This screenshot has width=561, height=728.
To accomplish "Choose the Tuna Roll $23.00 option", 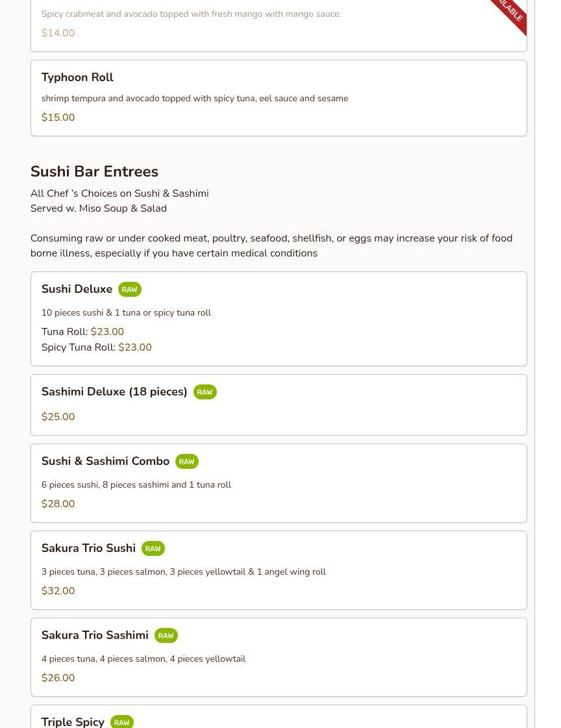I will coord(82,332).
